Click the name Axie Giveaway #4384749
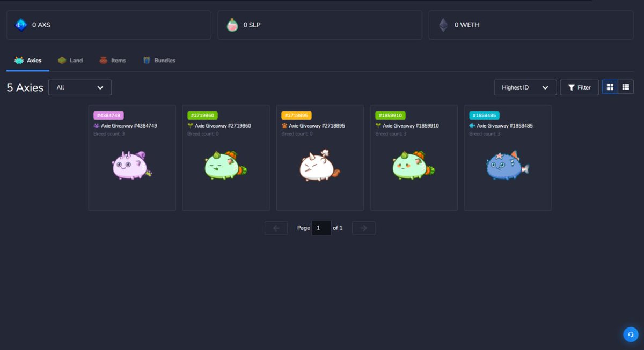 point(129,126)
